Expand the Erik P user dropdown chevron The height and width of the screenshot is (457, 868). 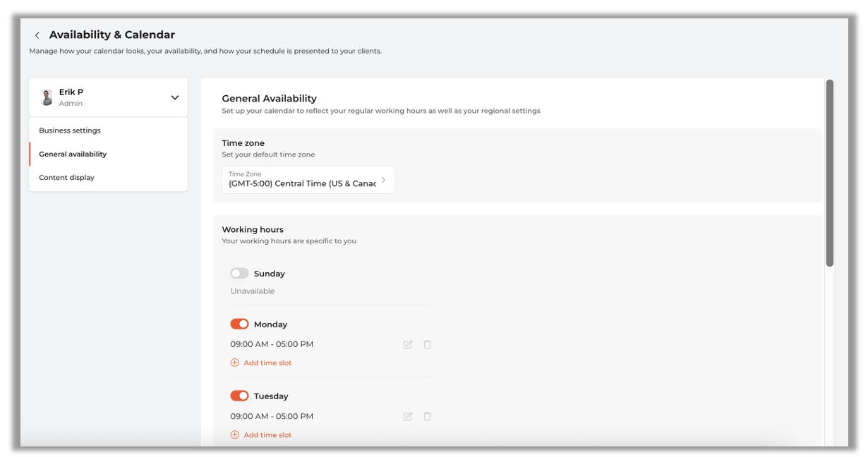(175, 97)
